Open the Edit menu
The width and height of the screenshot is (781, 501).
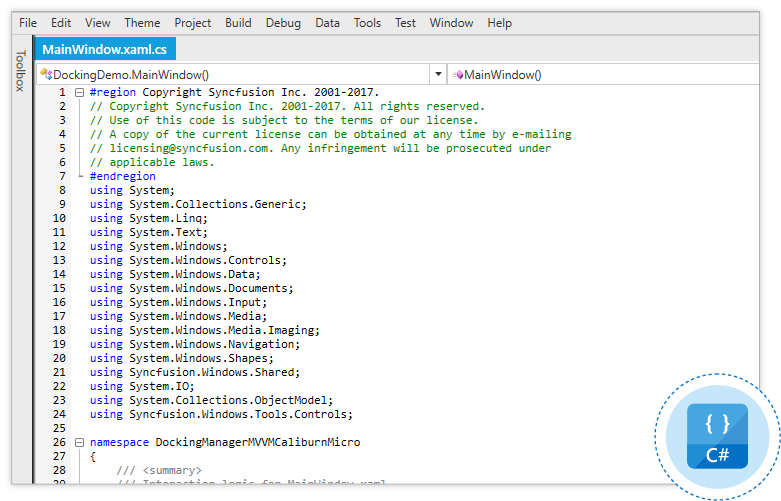point(61,23)
